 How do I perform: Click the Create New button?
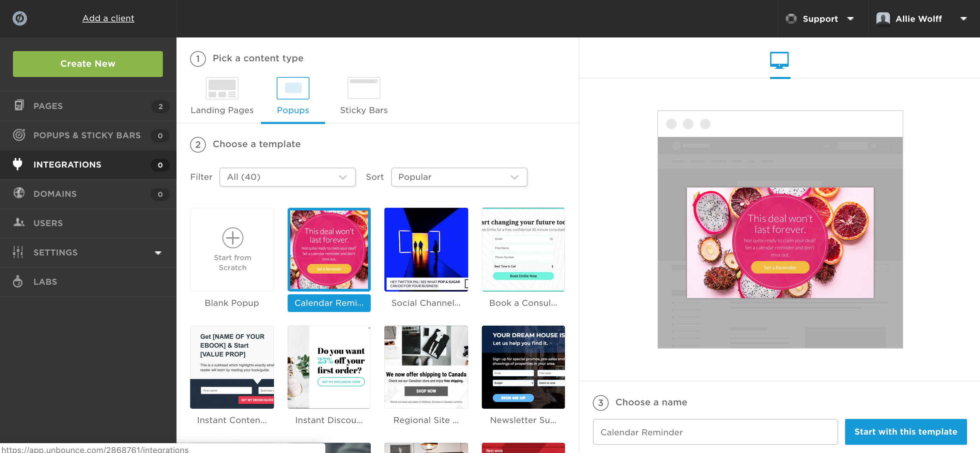tap(88, 63)
